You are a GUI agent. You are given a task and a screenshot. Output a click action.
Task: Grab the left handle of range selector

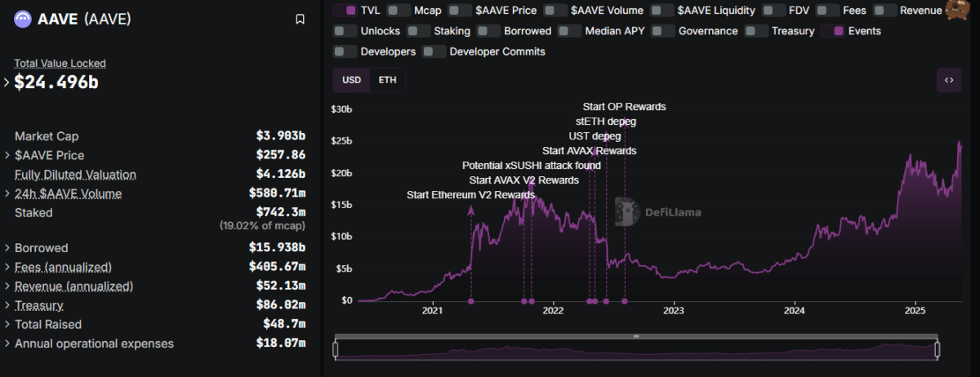pos(335,349)
